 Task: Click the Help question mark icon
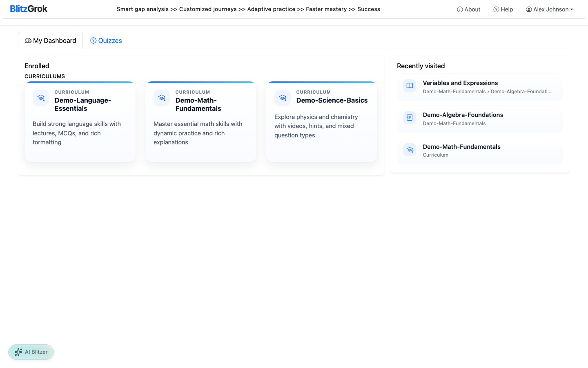[x=496, y=9]
